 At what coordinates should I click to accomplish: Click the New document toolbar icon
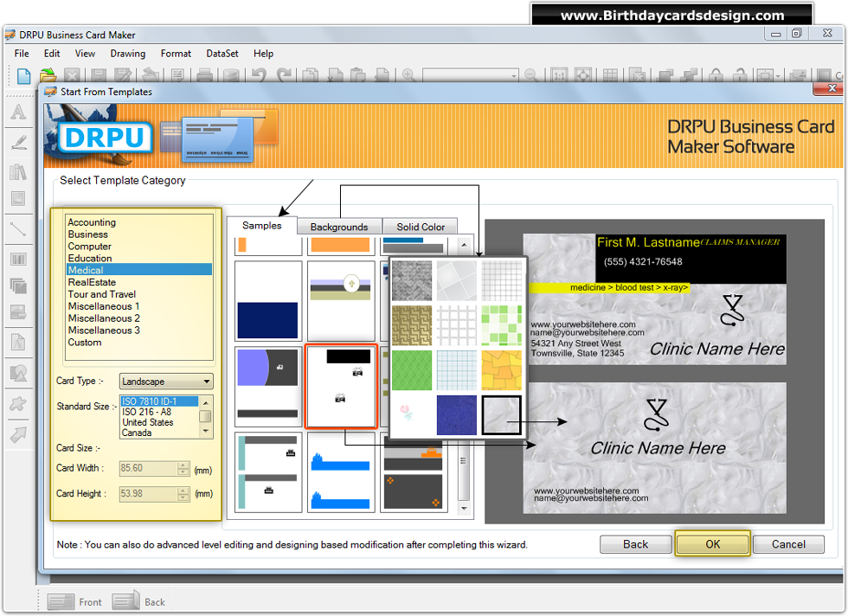point(23,76)
